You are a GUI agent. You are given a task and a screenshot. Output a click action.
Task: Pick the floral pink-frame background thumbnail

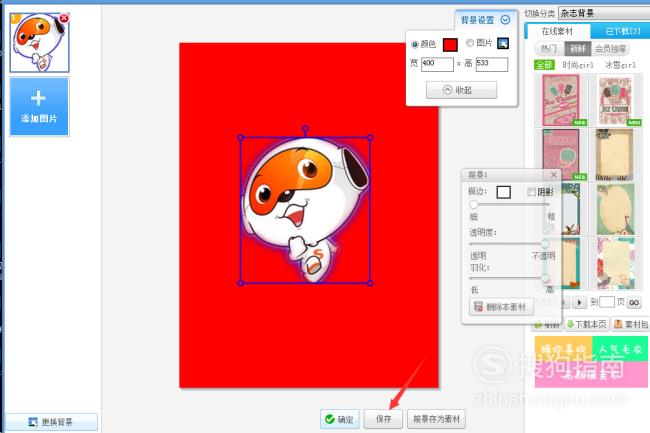615,264
